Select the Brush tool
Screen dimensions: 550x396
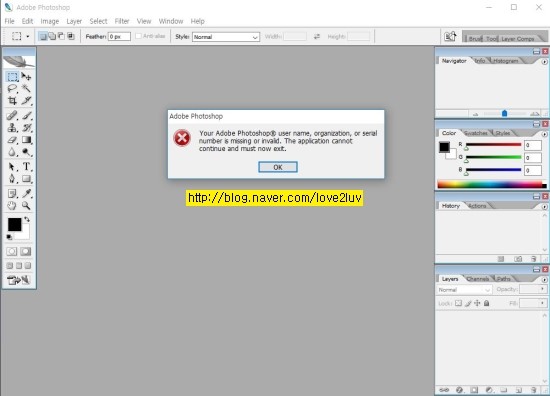26,115
